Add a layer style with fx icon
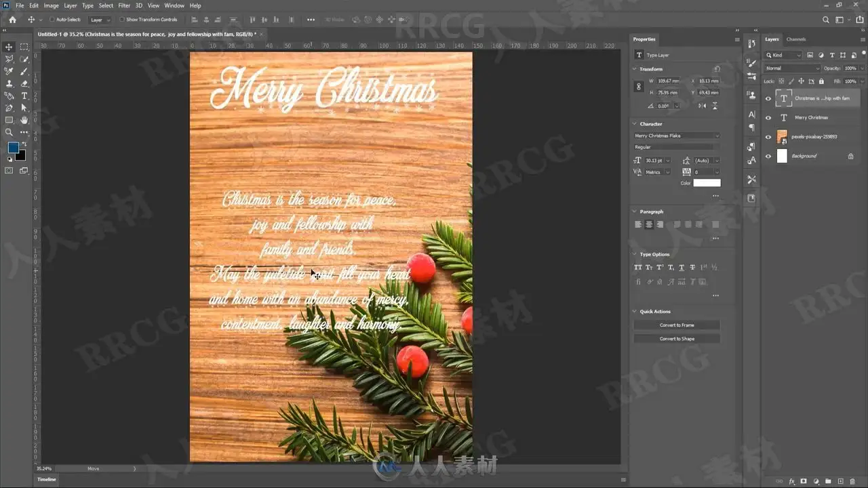 click(x=791, y=481)
